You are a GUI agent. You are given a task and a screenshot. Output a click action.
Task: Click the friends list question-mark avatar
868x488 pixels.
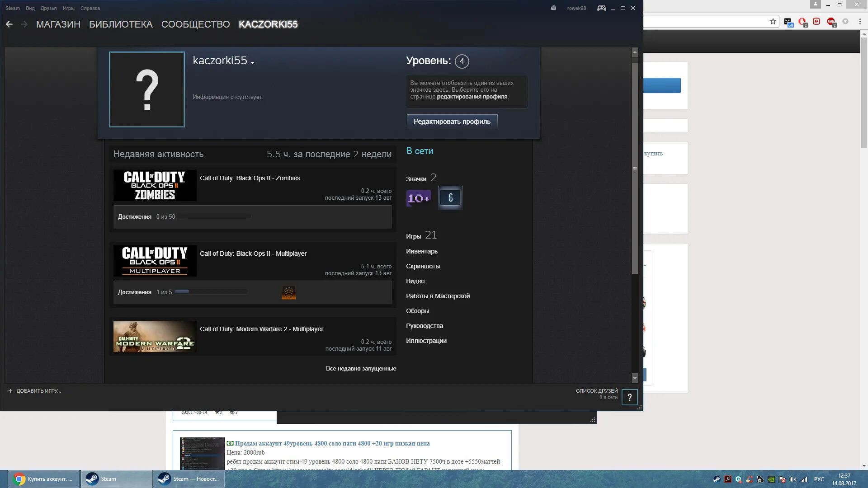click(629, 397)
